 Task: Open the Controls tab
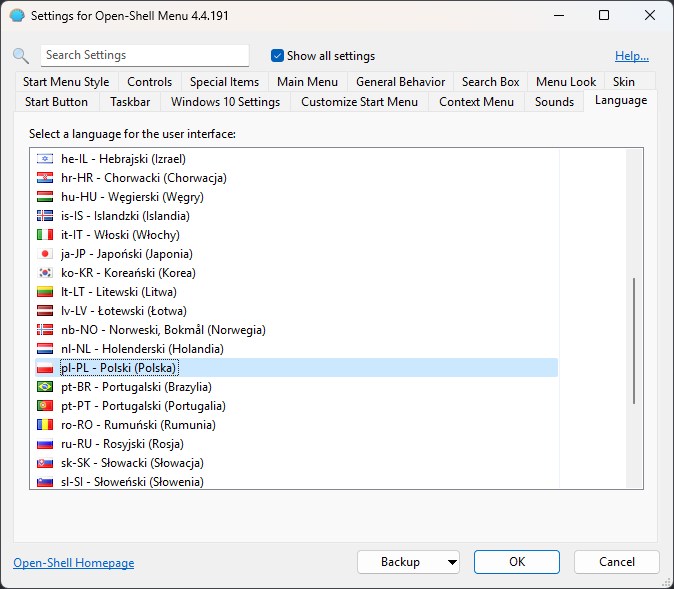[150, 82]
